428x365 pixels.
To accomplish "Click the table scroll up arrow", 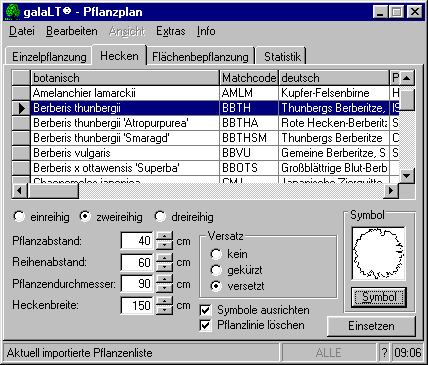I will click(x=407, y=78).
